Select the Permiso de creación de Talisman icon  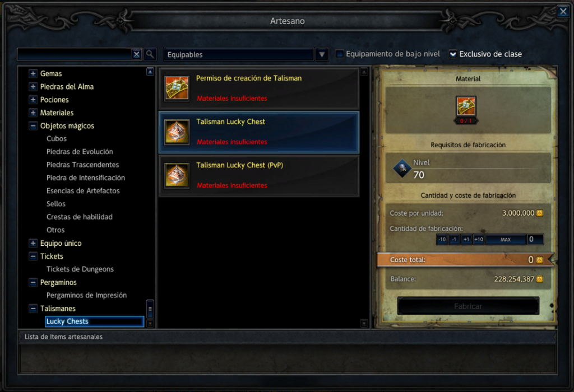coord(177,88)
